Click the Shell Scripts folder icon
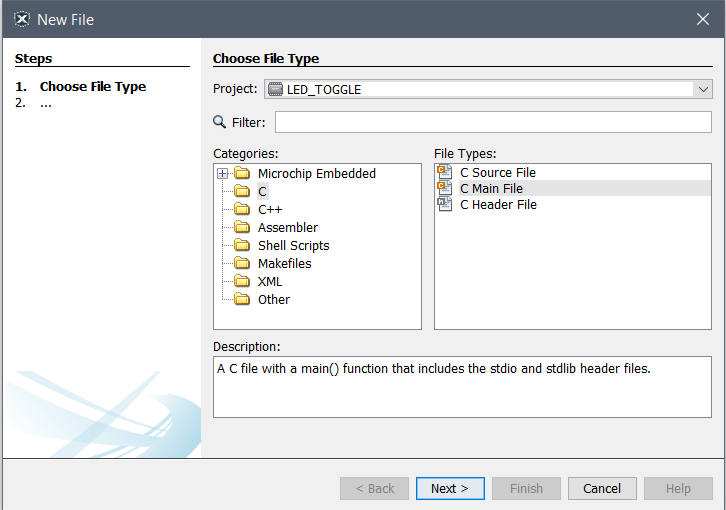 click(241, 246)
